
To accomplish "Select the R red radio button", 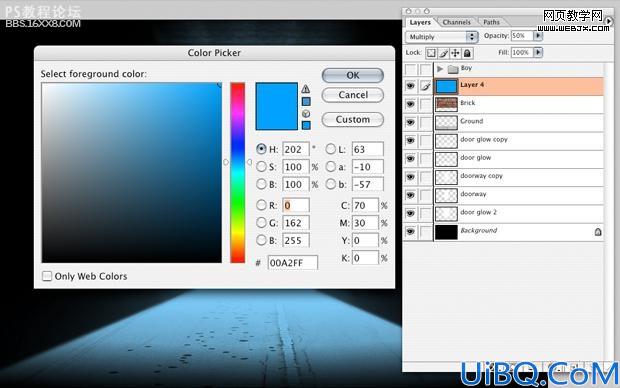I will click(261, 205).
